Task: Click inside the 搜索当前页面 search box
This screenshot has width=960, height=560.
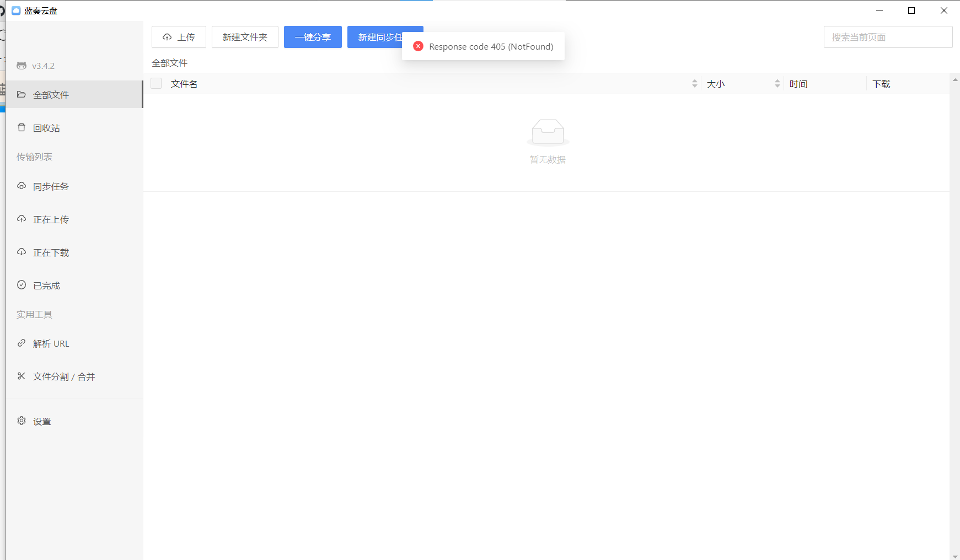Action: pyautogui.click(x=888, y=37)
